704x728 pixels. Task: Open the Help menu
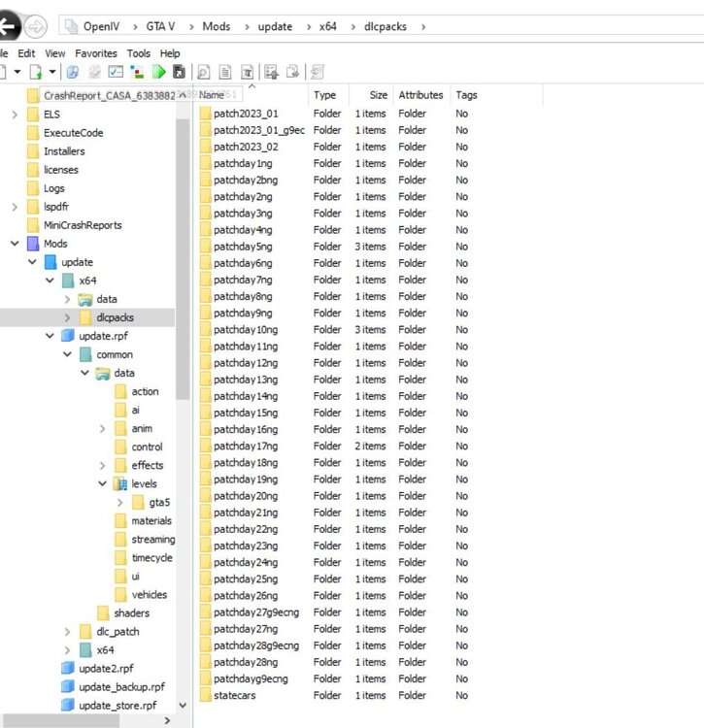[170, 53]
